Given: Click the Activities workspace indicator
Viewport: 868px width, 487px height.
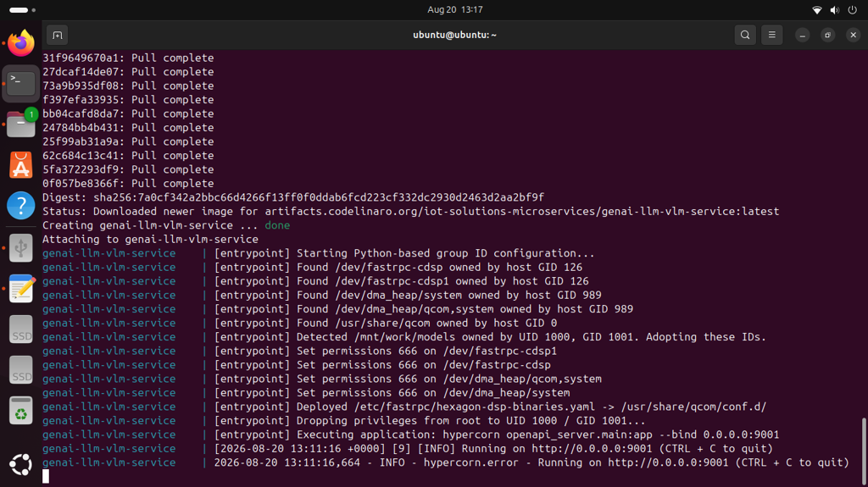Looking at the screenshot, I should (22, 10).
